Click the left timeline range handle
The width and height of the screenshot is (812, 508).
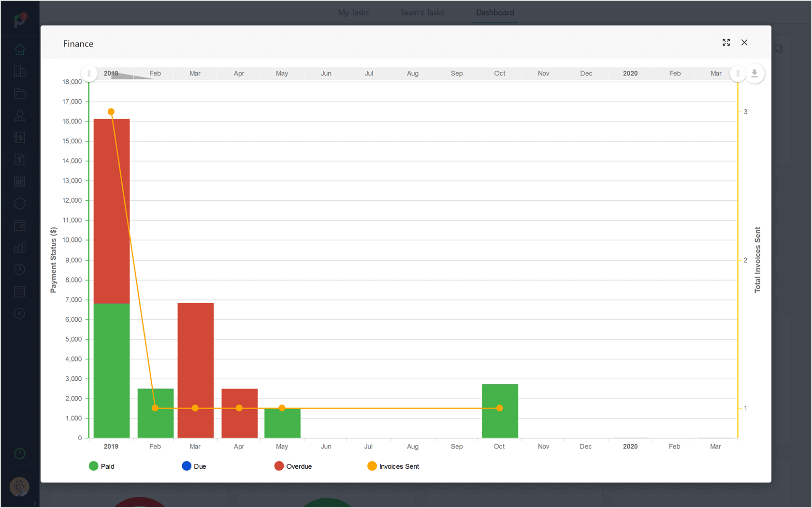(x=89, y=73)
